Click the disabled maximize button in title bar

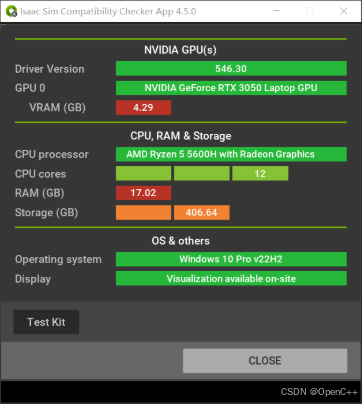tap(310, 11)
